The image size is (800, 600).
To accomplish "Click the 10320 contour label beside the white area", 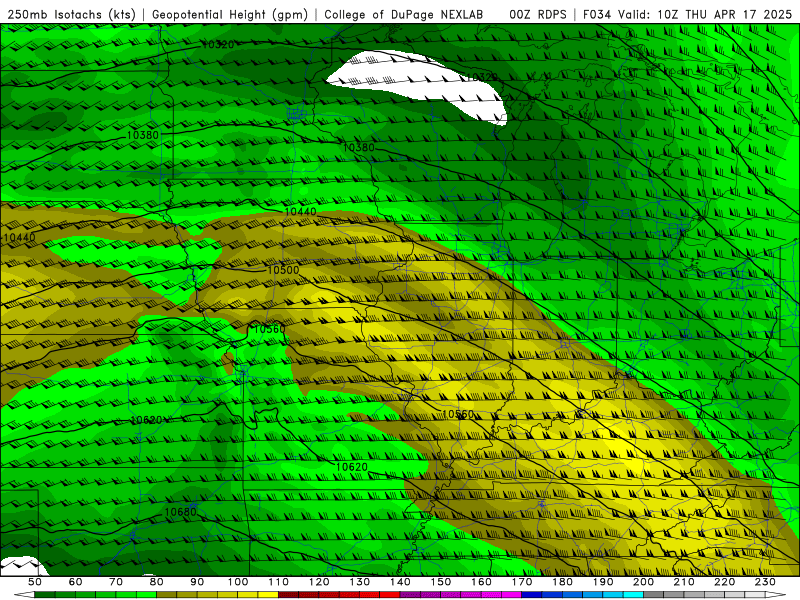I will pos(483,77).
